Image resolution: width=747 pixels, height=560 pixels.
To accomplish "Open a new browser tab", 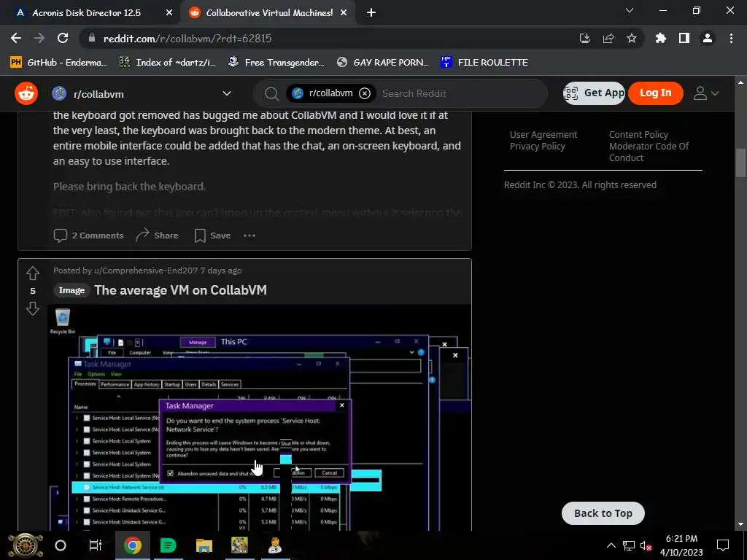I will coord(371,13).
